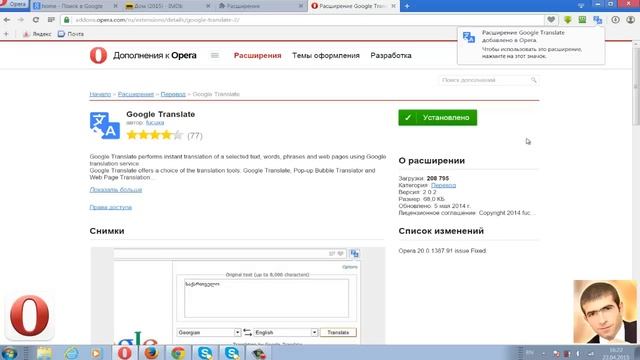Go to Начало breadcrumb link
640x360 pixels.
100,94
